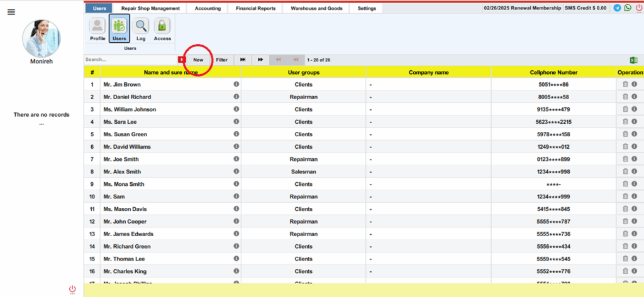Open operation info for Mr. Richard Green
The width and height of the screenshot is (644, 297).
(634, 246)
